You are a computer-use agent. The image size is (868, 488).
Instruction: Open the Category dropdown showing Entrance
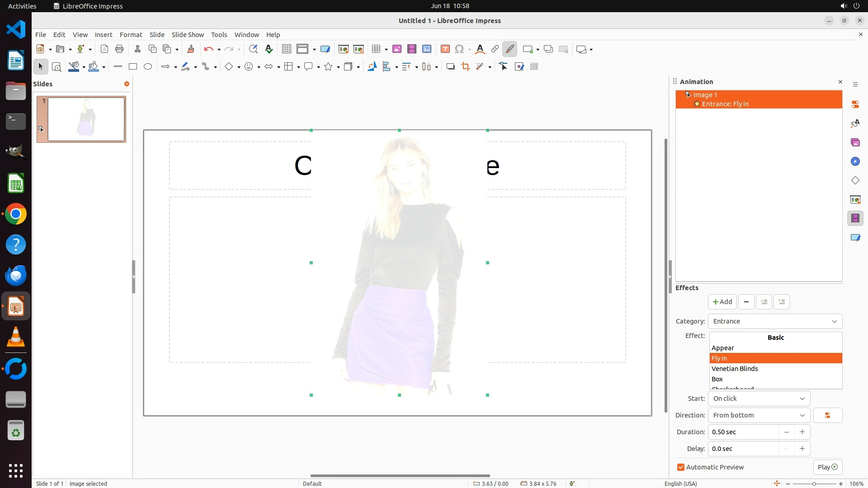click(x=775, y=321)
